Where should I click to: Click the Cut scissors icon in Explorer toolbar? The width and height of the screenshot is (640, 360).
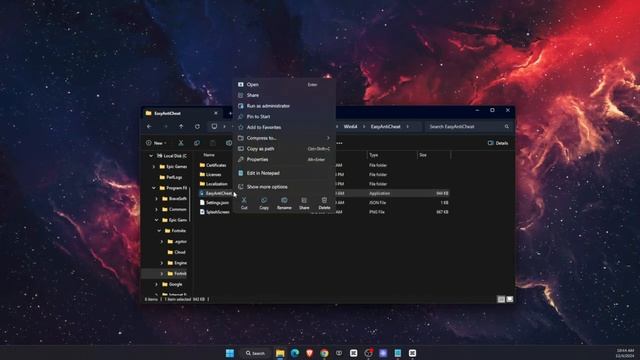(x=181, y=143)
